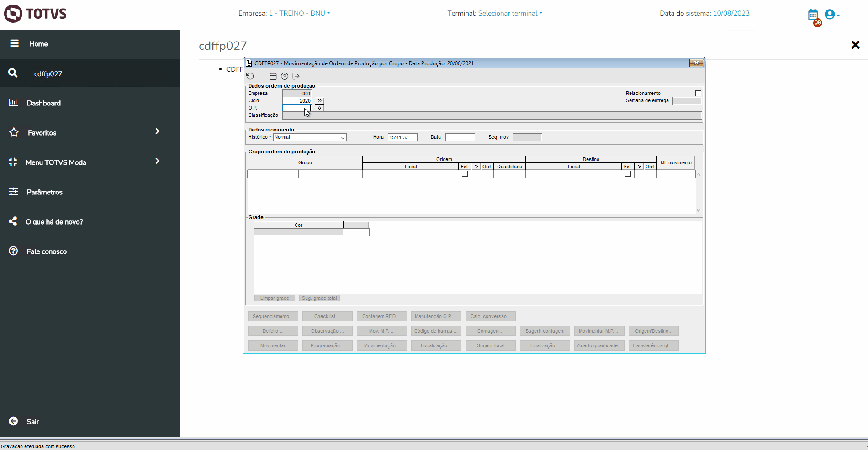Click the help question mark toolbar icon

tap(285, 76)
